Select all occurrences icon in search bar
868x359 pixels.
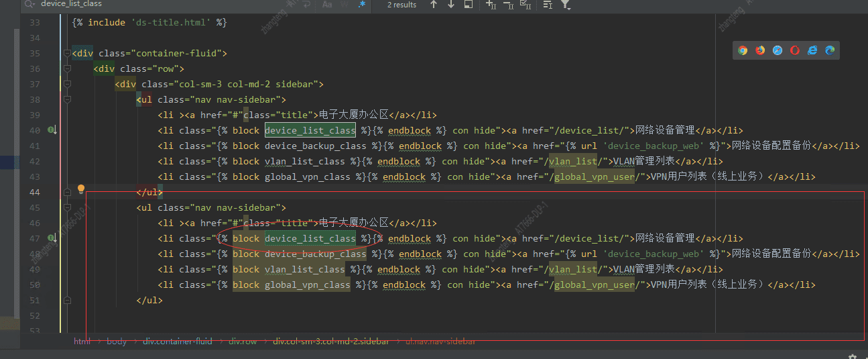pyautogui.click(x=525, y=5)
